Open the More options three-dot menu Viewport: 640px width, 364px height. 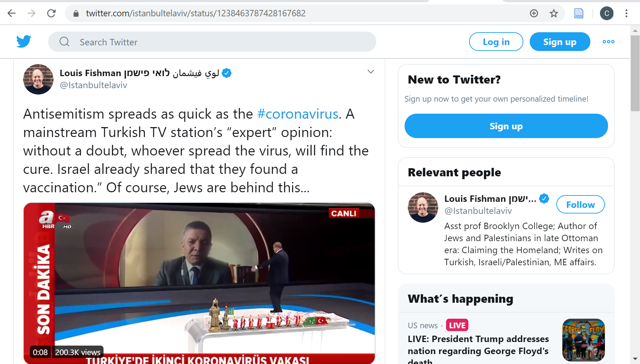(x=608, y=42)
